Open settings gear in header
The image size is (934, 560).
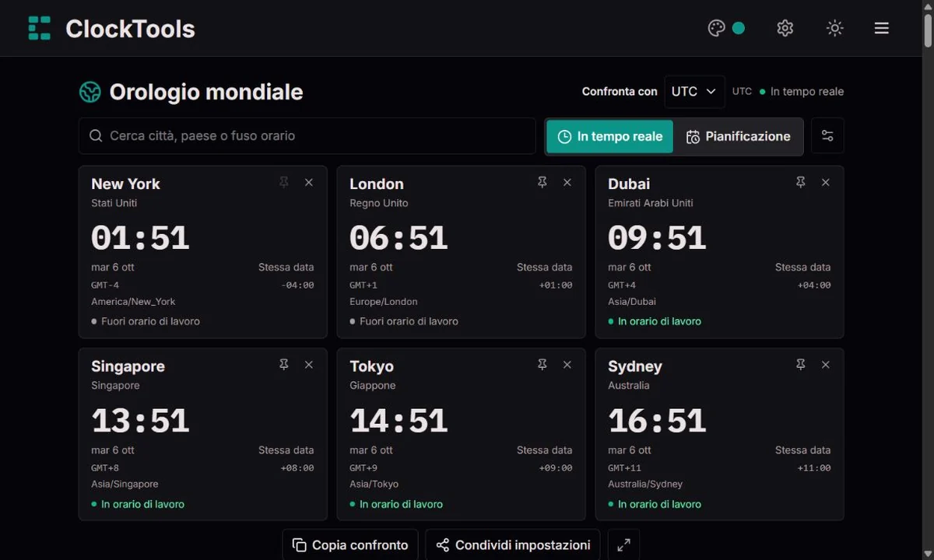point(785,28)
